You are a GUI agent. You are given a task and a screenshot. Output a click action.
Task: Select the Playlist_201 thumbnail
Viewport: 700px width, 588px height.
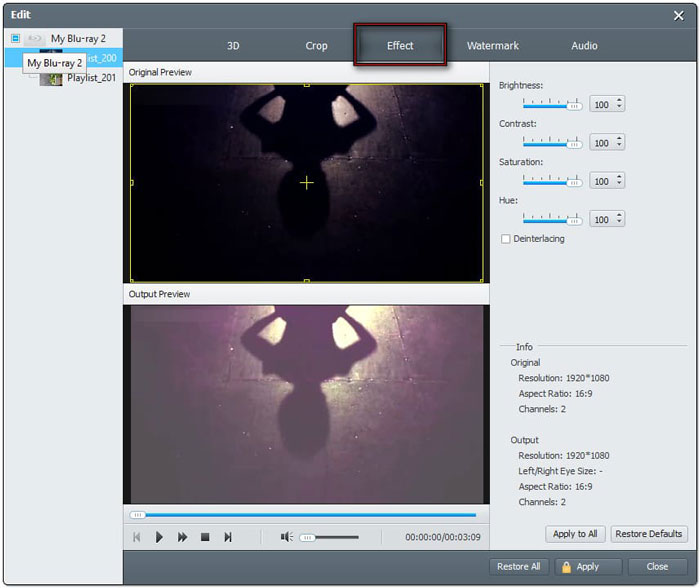pyautogui.click(x=50, y=78)
